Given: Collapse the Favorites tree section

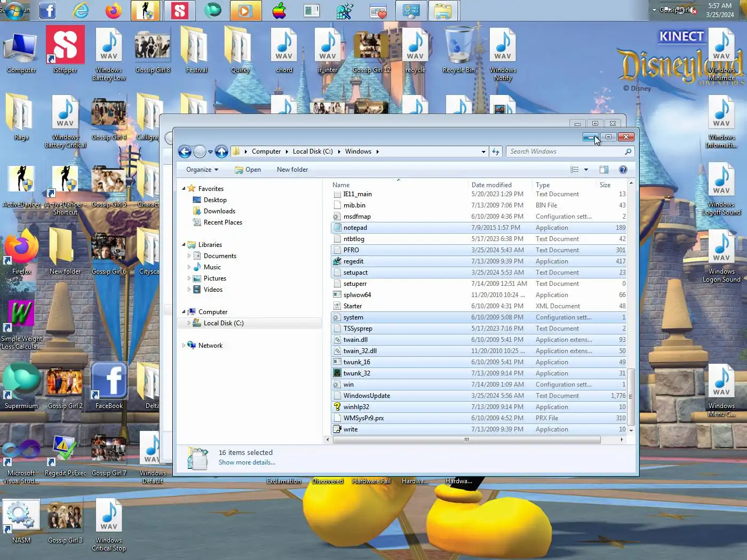Looking at the screenshot, I should (184, 189).
